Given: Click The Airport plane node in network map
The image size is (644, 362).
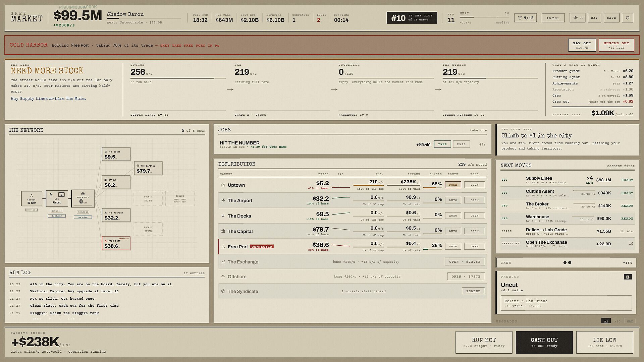Looking at the screenshot, I should coord(116,215).
